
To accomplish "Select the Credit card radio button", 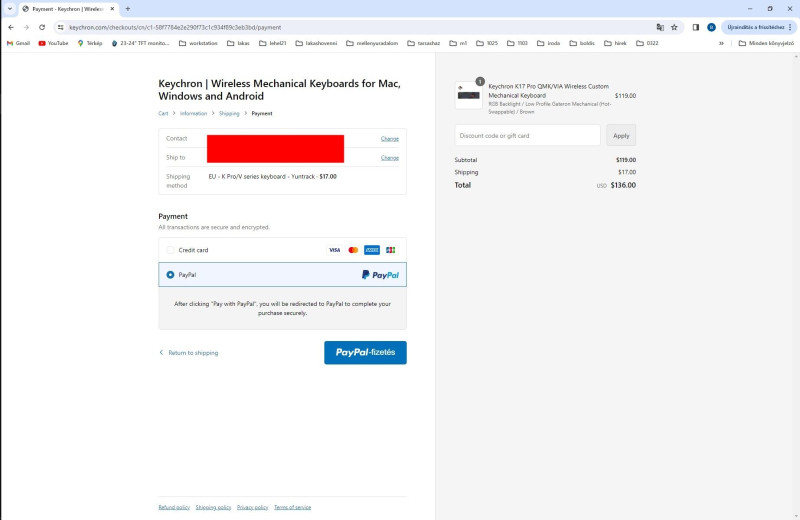I will (x=170, y=250).
